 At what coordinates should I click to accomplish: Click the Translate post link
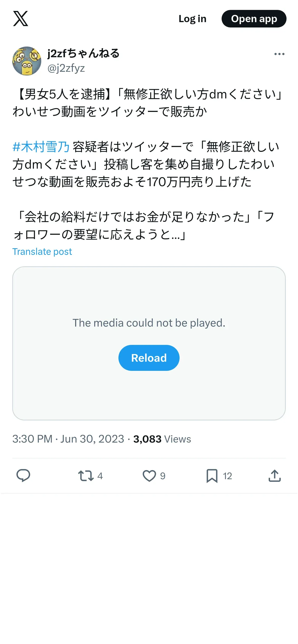coord(42,252)
